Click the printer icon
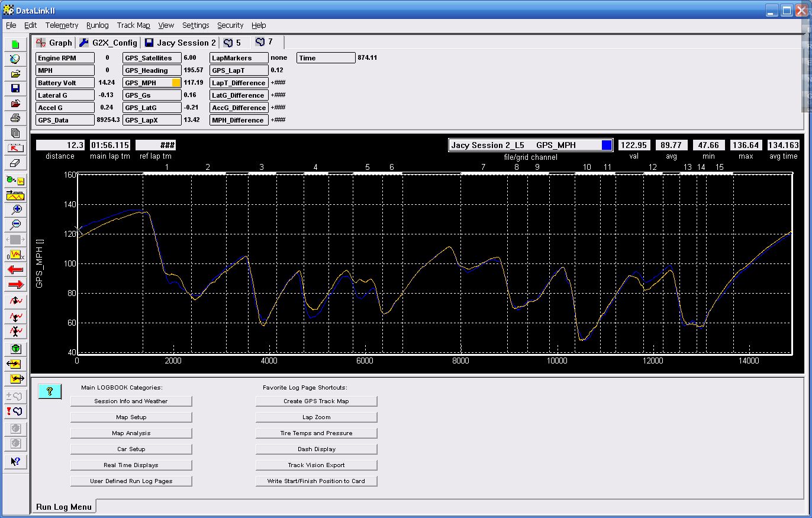The width and height of the screenshot is (812, 518). (x=15, y=118)
